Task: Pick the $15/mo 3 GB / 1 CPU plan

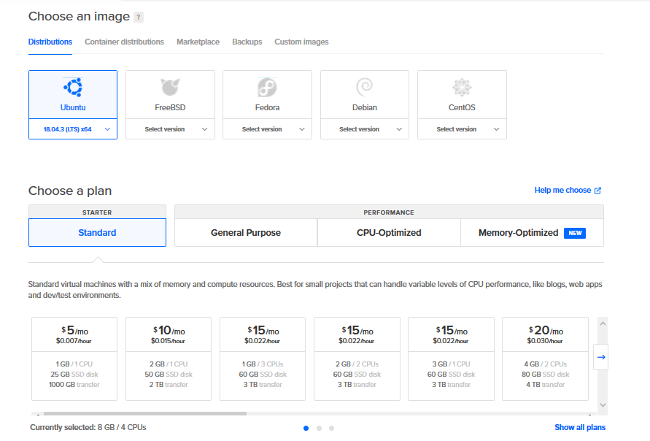Action: pyautogui.click(x=451, y=359)
